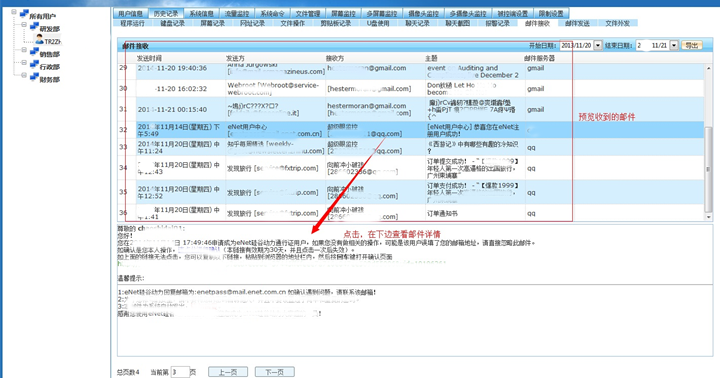Select email row 32 from eNet用户中心
Viewport: 720px width, 378px height.
[x=411, y=130]
